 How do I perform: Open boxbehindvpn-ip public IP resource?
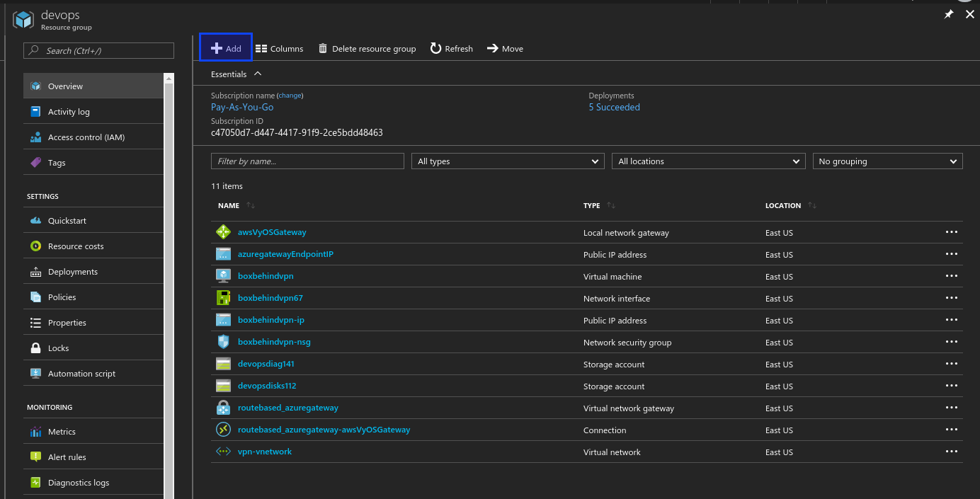(271, 320)
